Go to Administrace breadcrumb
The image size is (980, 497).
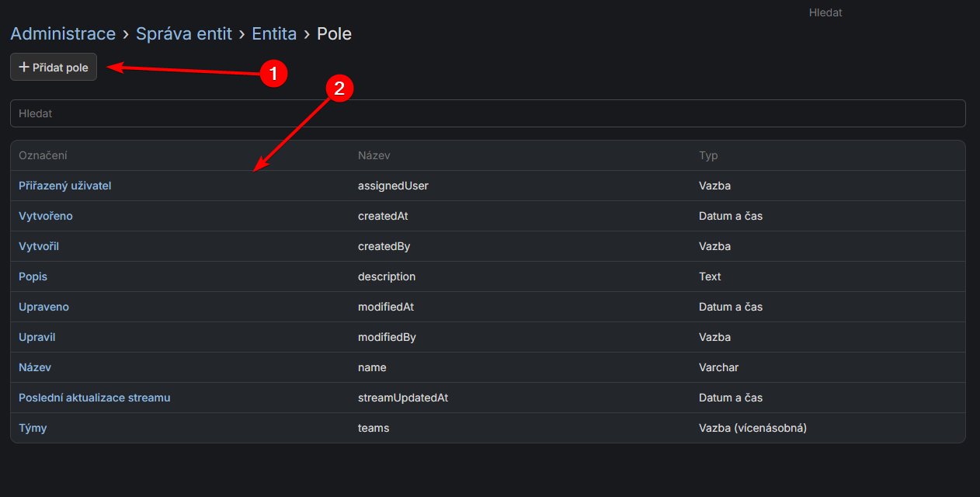63,34
